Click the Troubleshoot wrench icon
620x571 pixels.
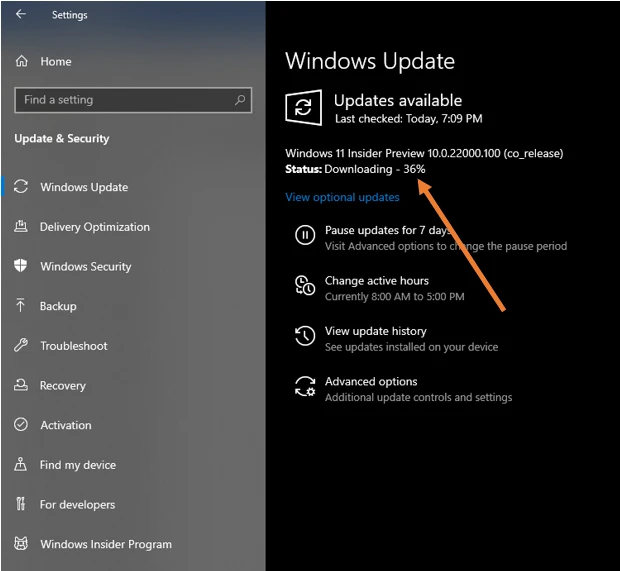coord(21,345)
